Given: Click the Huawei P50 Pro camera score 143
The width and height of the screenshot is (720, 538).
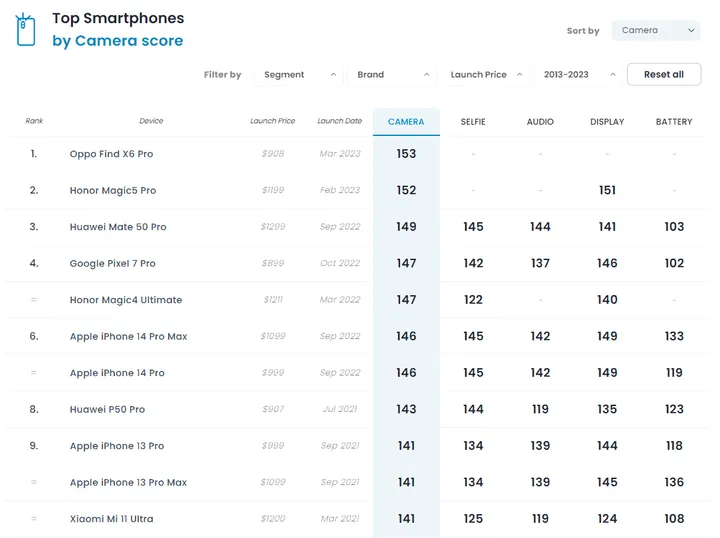Looking at the screenshot, I should [406, 410].
